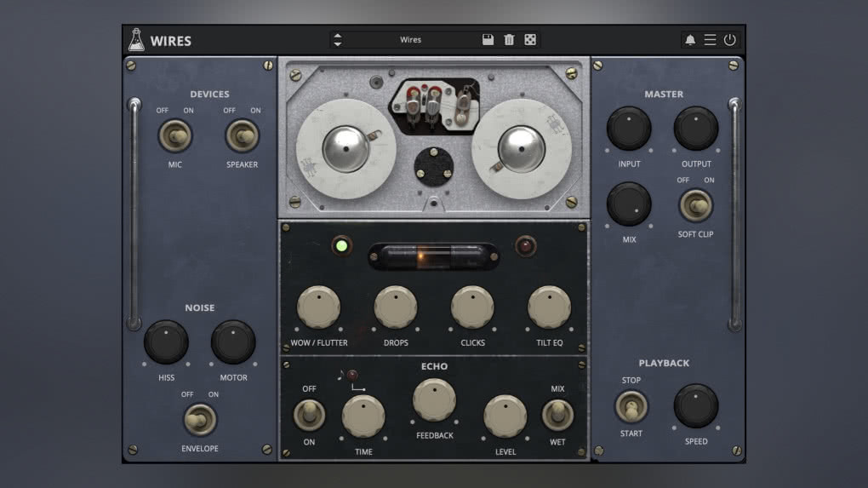Click the PLAYBACK section heading

pyautogui.click(x=664, y=363)
